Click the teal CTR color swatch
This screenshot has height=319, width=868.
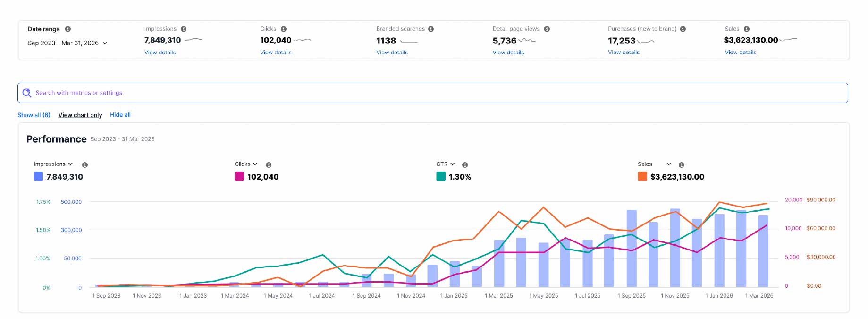click(x=441, y=177)
